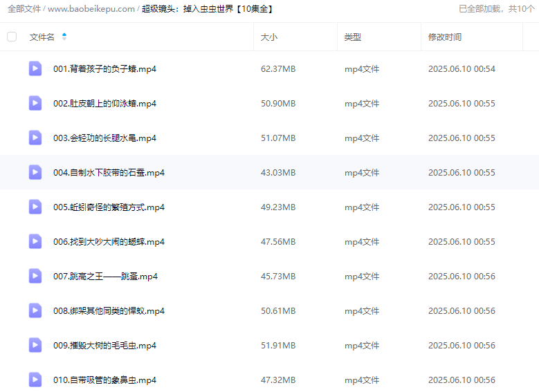The height and width of the screenshot is (392, 539).
Task: Open video icon for 010.自带吸管的象鼻虫.mp4
Action: click(x=35, y=380)
